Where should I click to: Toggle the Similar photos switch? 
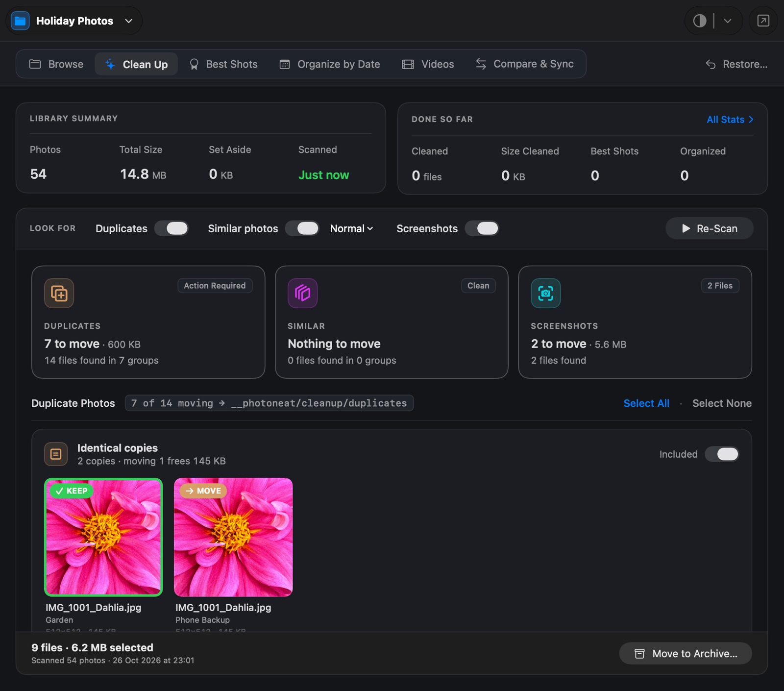click(x=302, y=228)
